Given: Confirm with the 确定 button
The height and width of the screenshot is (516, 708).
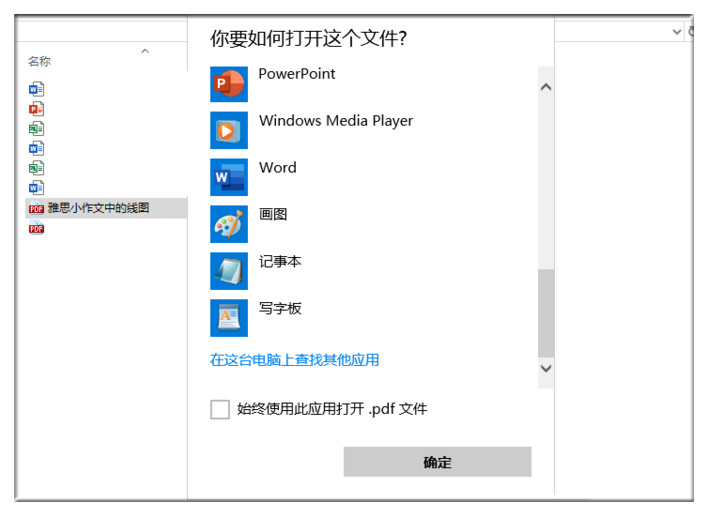Looking at the screenshot, I should point(437,462).
